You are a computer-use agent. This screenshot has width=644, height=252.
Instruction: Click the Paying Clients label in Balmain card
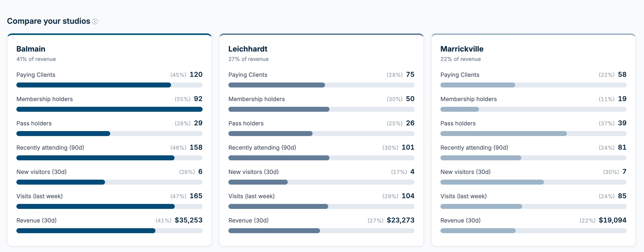(x=36, y=75)
